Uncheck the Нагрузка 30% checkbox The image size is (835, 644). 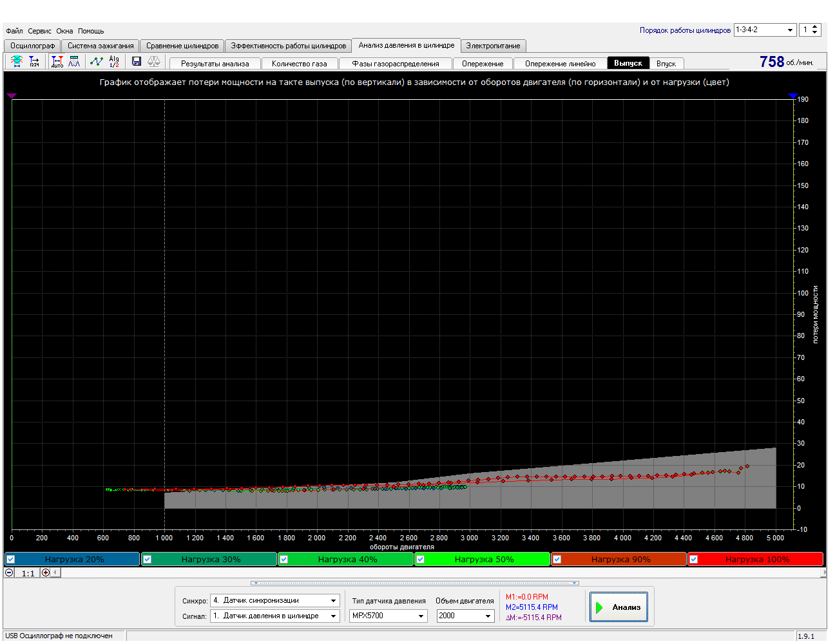click(x=148, y=559)
